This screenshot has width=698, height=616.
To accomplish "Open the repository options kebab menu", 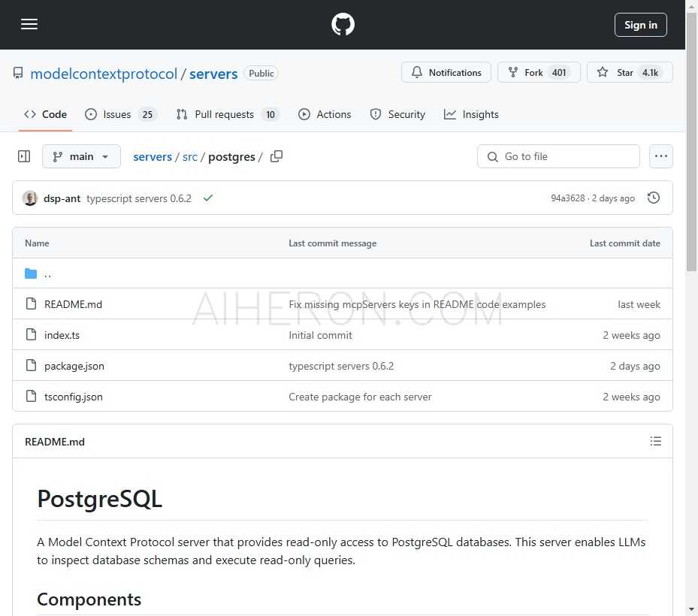I will [x=660, y=156].
